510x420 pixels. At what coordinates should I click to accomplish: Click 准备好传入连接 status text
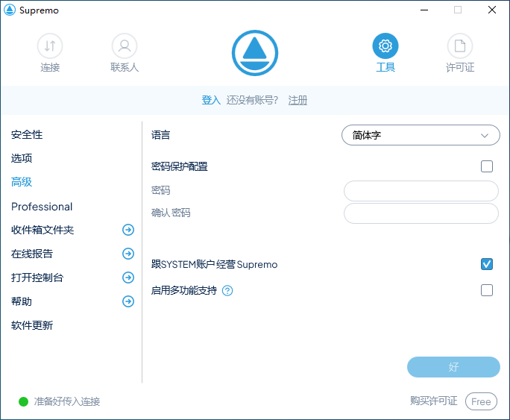coord(67,402)
